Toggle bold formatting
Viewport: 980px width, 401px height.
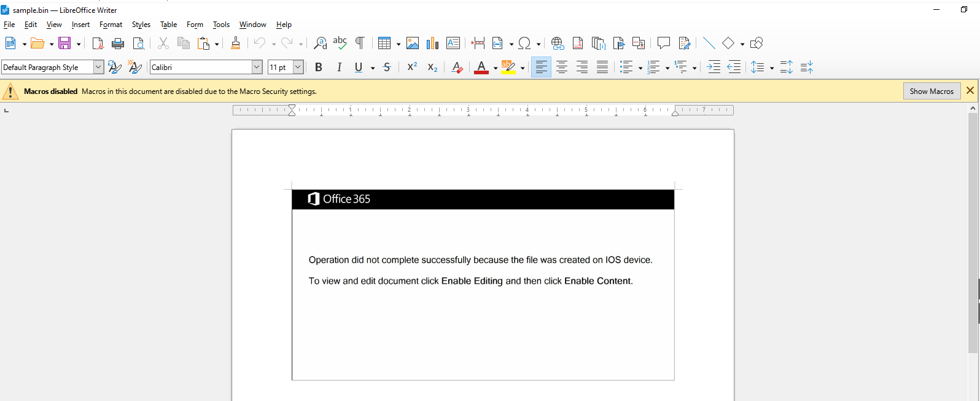point(319,67)
